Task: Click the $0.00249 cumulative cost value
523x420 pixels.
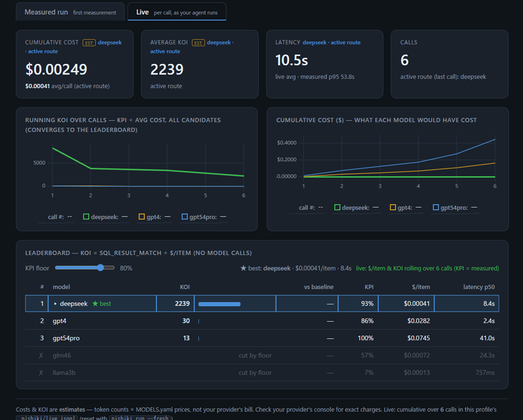Action: pos(57,70)
